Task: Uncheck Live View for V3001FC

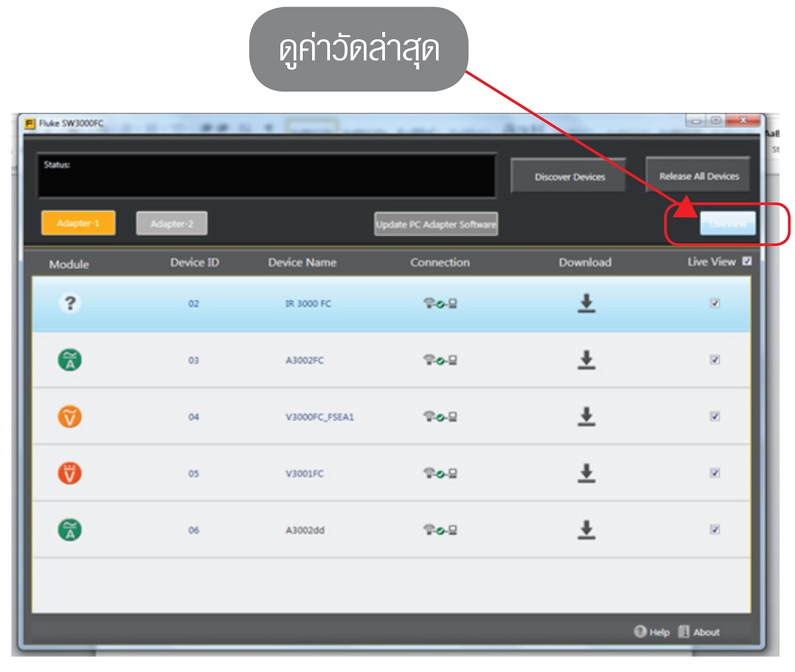Action: pyautogui.click(x=715, y=473)
